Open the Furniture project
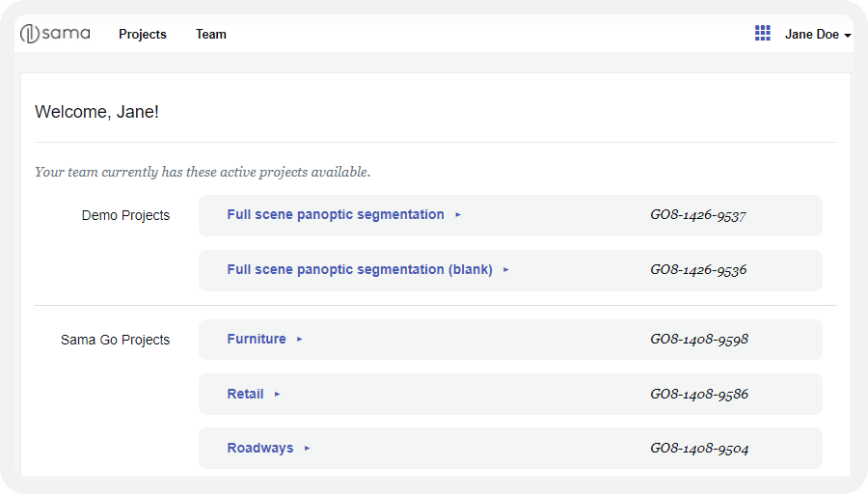This screenshot has width=868, height=494. pyautogui.click(x=257, y=339)
